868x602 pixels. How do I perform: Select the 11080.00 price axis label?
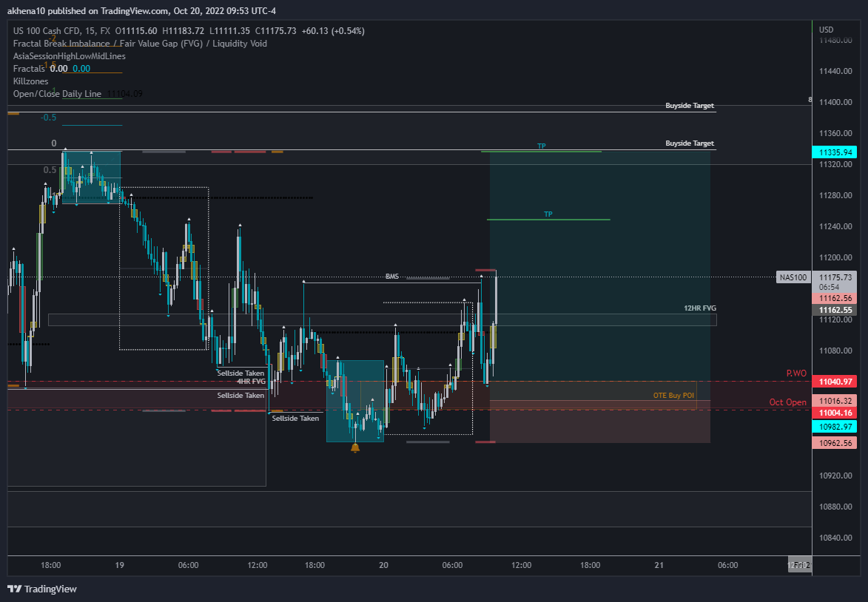click(835, 351)
